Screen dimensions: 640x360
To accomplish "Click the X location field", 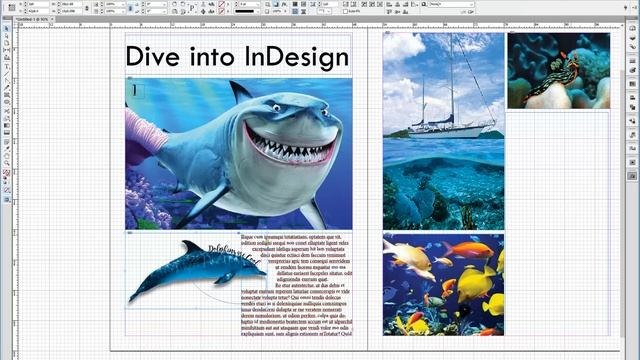I will click(x=38, y=4).
